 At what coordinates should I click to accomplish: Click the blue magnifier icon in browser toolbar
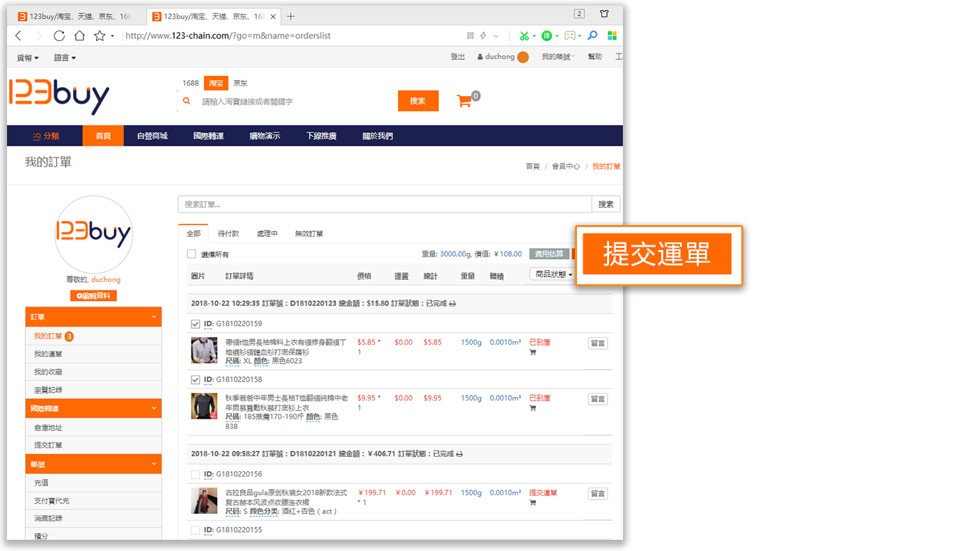tap(592, 36)
